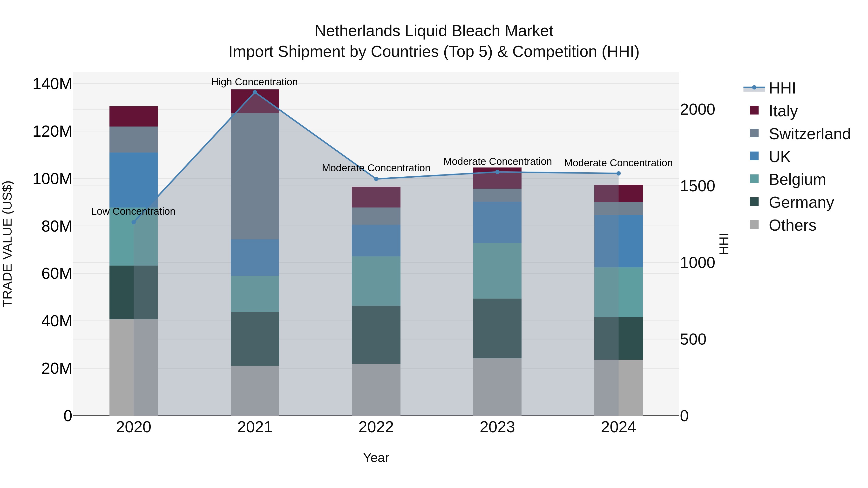868x488 pixels.
Task: Click the 500 HHI axis tick label
Action: point(693,339)
